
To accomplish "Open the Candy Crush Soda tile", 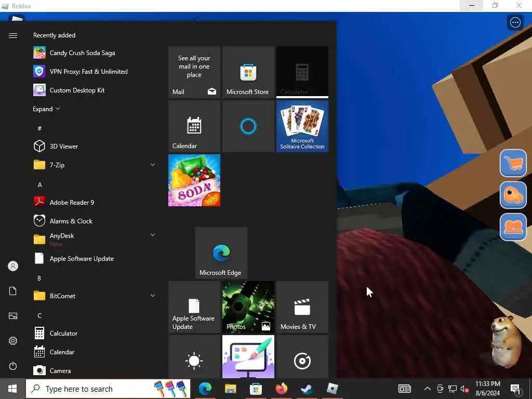I will (x=194, y=180).
